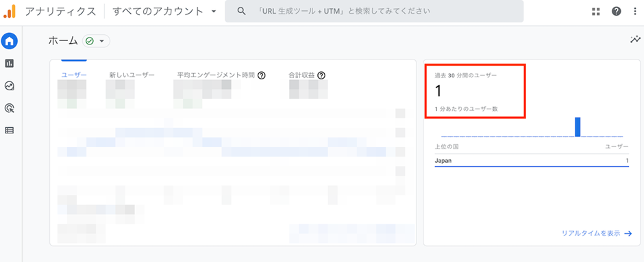Open the Insights sparkline icon
The height and width of the screenshot is (262, 644).
click(635, 40)
